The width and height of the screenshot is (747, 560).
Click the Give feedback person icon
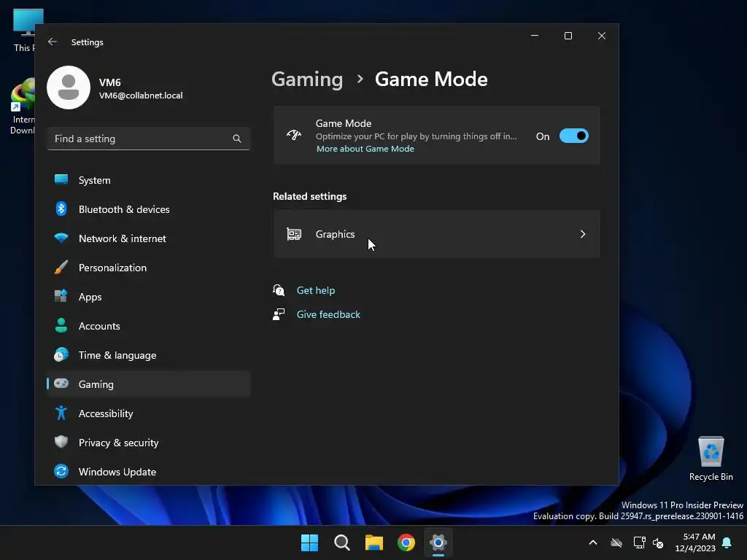279,314
